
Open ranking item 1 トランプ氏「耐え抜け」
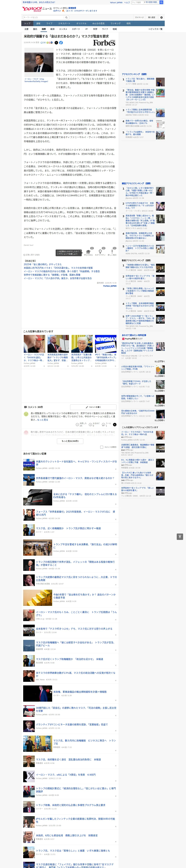140,80
